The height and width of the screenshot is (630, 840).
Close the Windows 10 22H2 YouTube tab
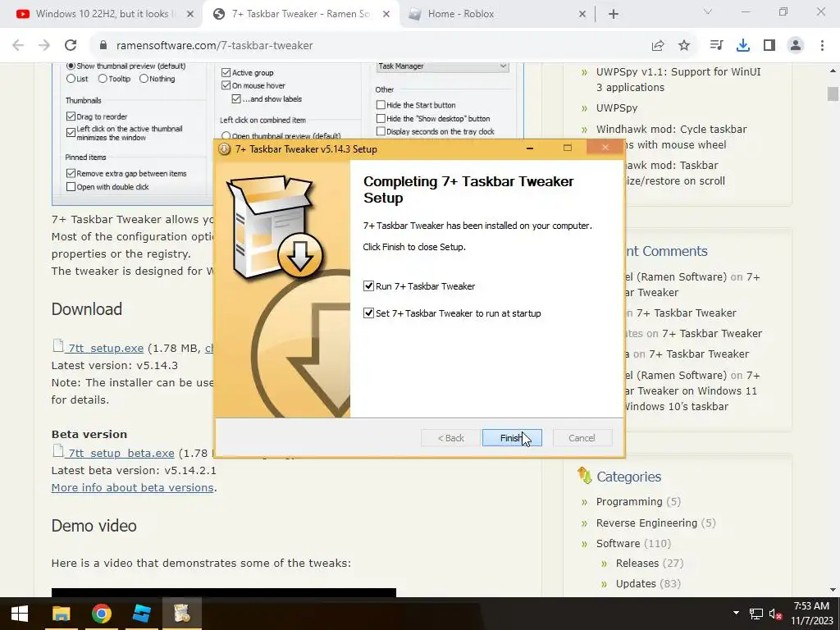point(189,15)
